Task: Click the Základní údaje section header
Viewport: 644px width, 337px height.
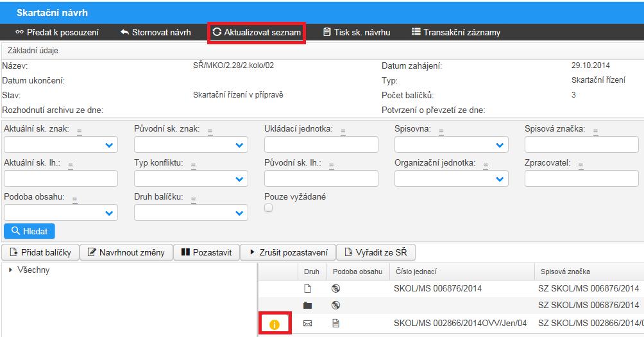Action: [x=33, y=51]
